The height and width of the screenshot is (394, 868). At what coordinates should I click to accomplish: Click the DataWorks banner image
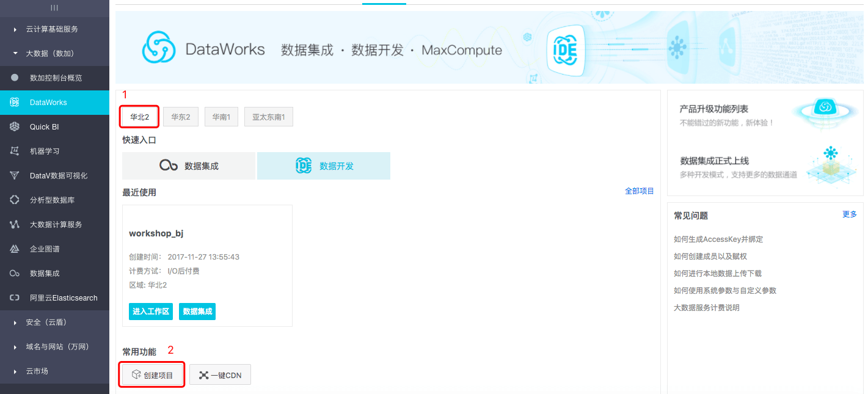489,47
